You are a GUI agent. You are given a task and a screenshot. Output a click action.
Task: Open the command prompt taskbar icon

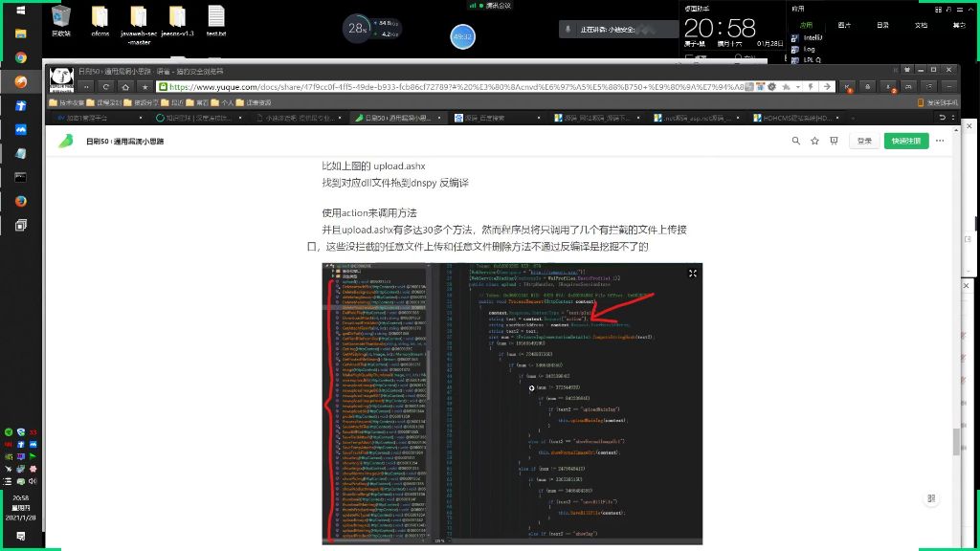pos(21,177)
